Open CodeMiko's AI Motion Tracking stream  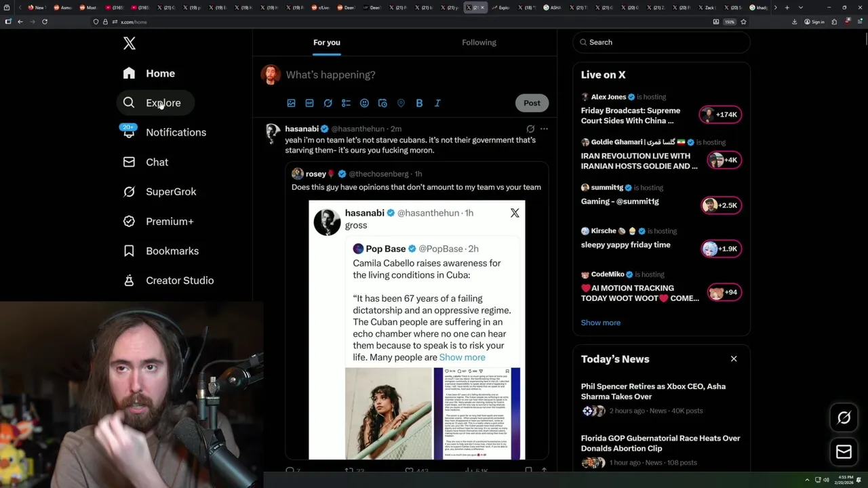click(x=639, y=293)
